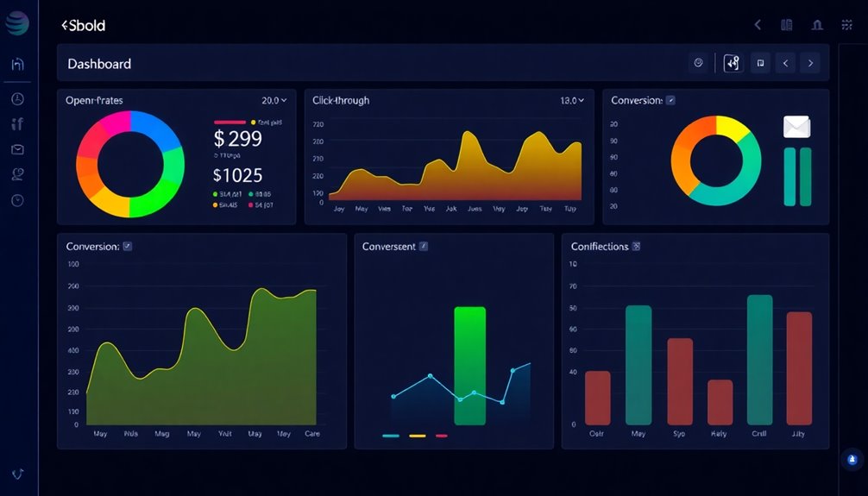Open the mail envelope icon in sidebar
The image size is (868, 496).
coord(18,149)
